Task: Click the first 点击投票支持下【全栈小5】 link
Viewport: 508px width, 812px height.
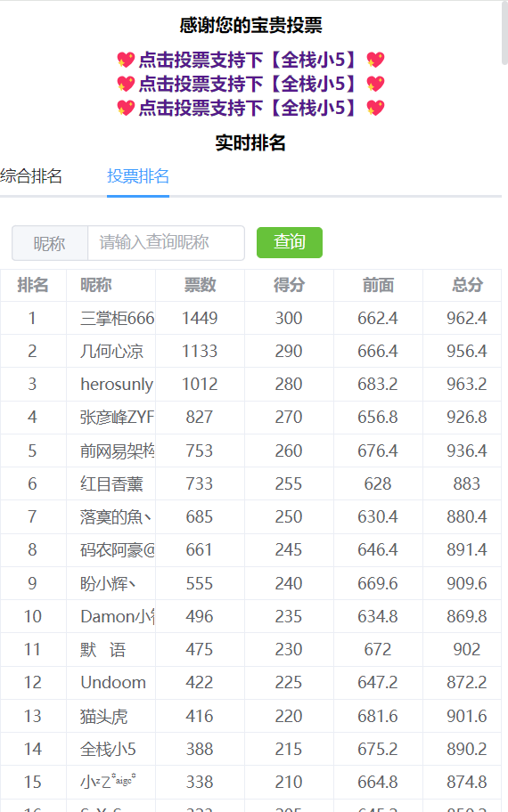Action: [x=250, y=60]
